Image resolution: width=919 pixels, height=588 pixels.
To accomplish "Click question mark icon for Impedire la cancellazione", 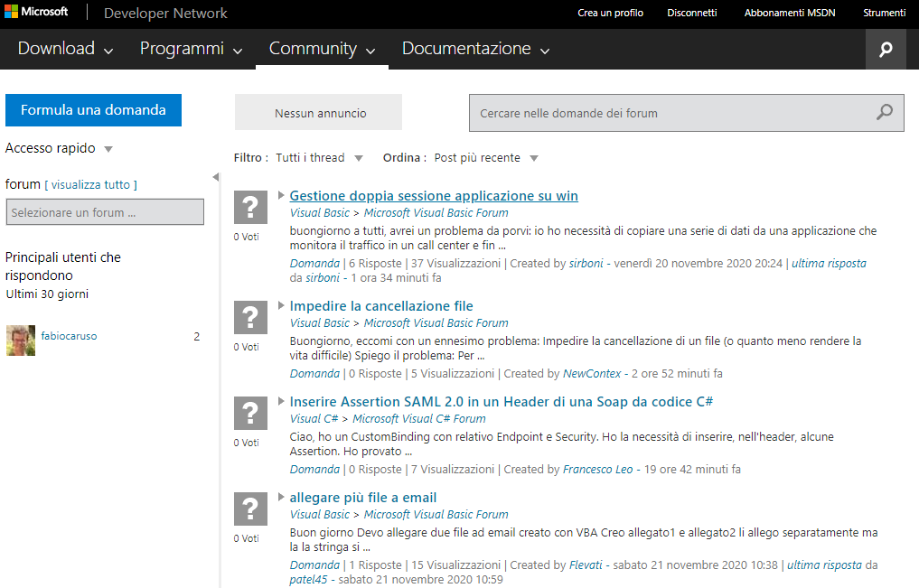I will tap(250, 317).
